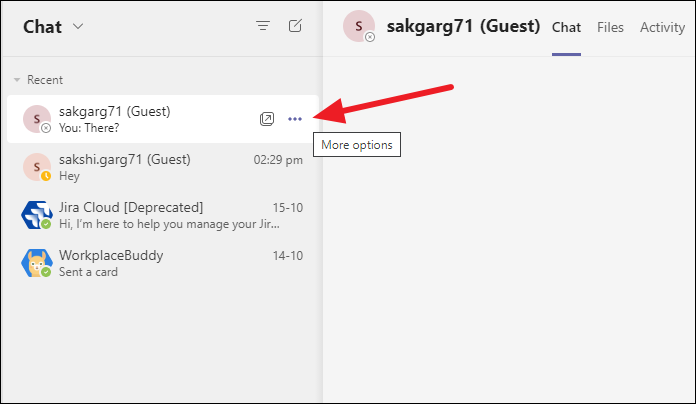Screen dimensions: 696x404
Task: Click the 'Hey' message preview
Action: click(x=69, y=176)
